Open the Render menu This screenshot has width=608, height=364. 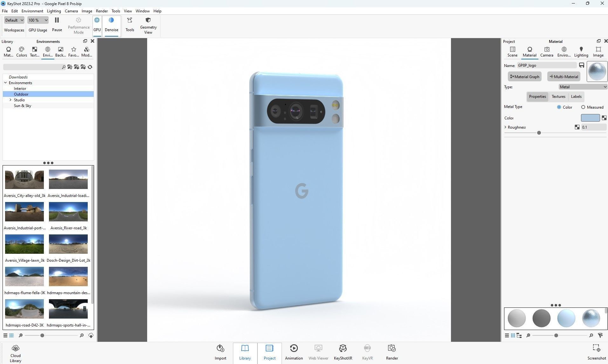[102, 11]
